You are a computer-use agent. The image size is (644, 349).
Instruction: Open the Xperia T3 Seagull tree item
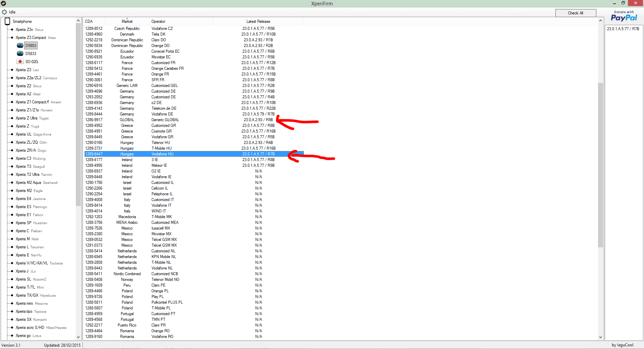(x=30, y=166)
